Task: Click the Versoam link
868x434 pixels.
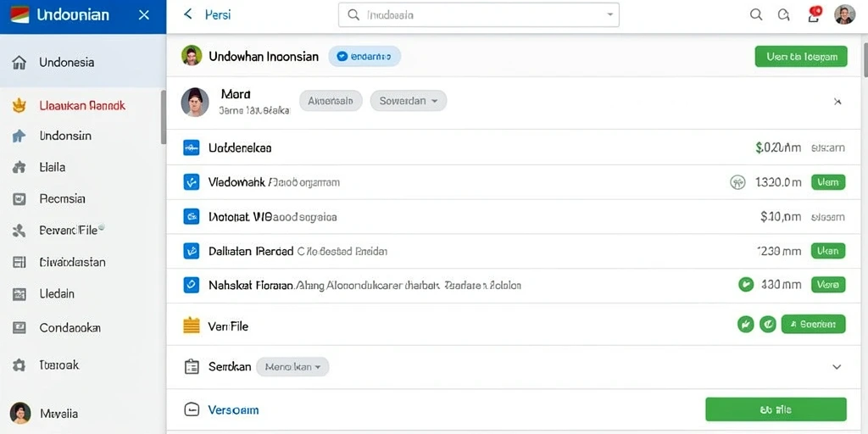Action: 233,410
